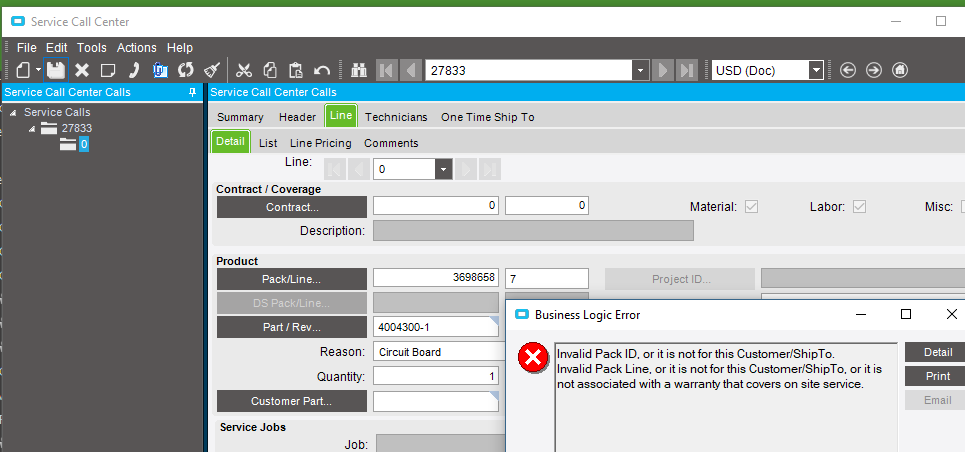The width and height of the screenshot is (965, 452).
Task: Click the Forward circled arrow icon
Action: pos(874,70)
